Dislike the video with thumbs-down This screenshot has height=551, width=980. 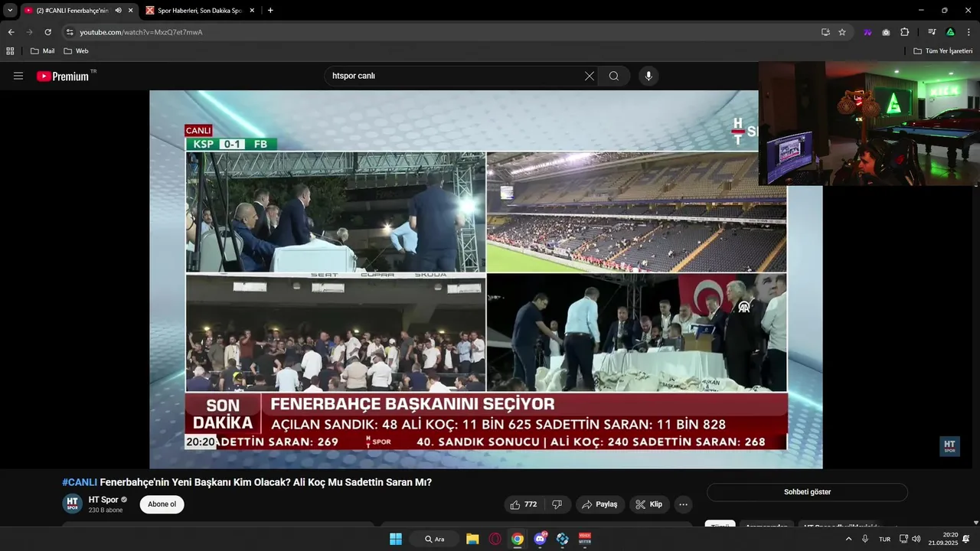point(557,504)
